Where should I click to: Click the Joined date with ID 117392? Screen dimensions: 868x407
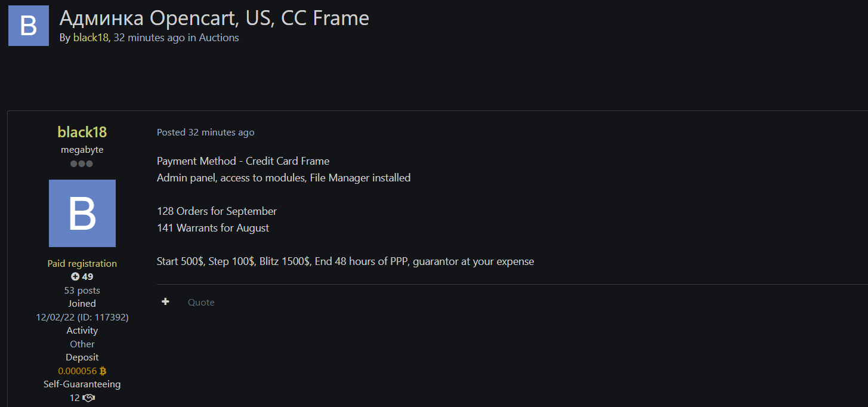coord(82,317)
